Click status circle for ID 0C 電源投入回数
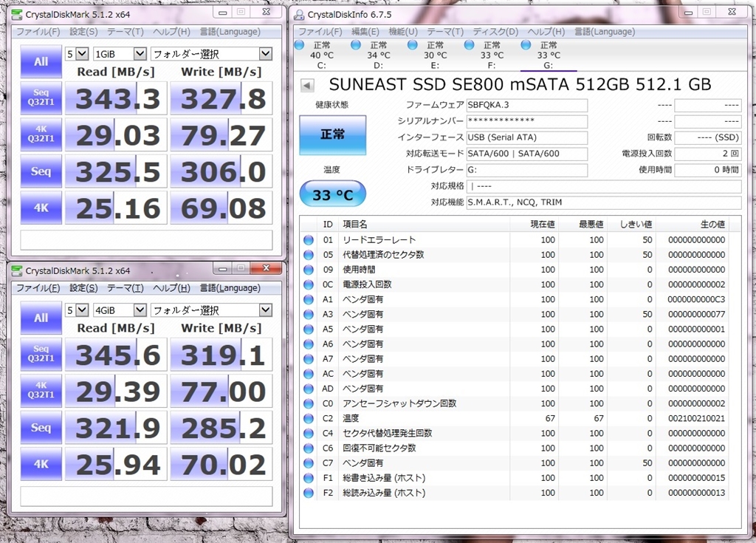 (x=309, y=284)
